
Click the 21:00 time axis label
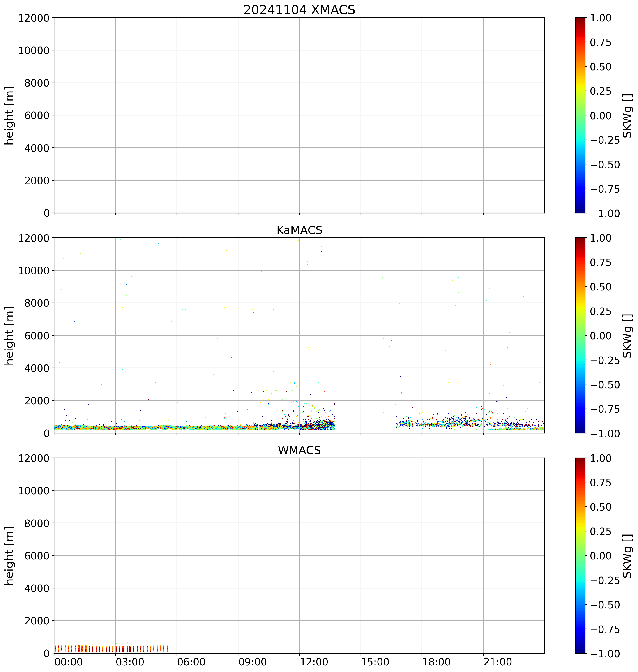[x=498, y=662]
